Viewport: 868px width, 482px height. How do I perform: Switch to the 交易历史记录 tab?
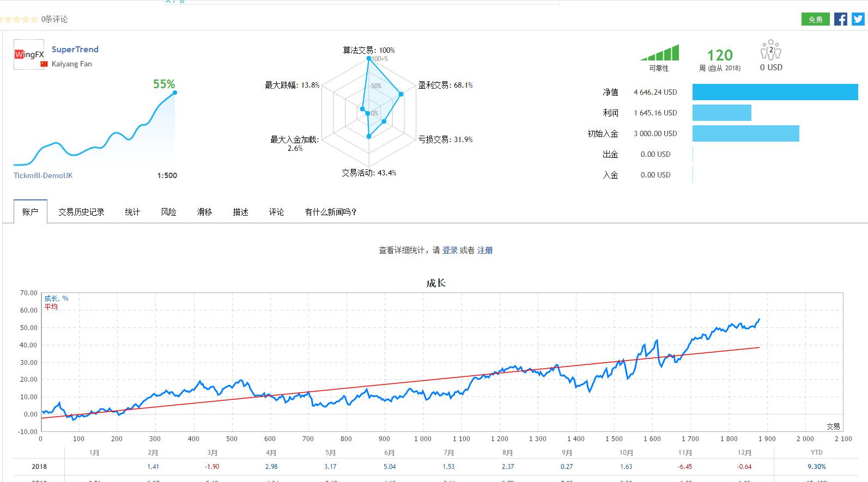(81, 212)
